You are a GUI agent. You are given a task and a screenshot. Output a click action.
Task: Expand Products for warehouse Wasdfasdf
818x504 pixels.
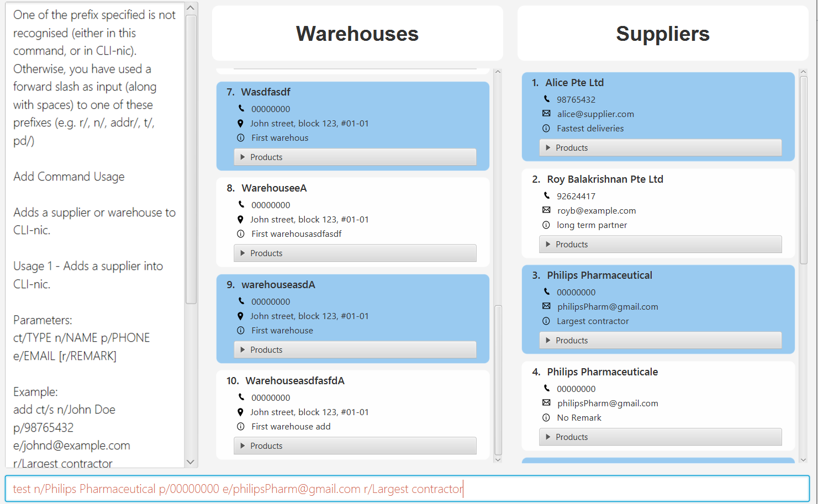point(355,157)
